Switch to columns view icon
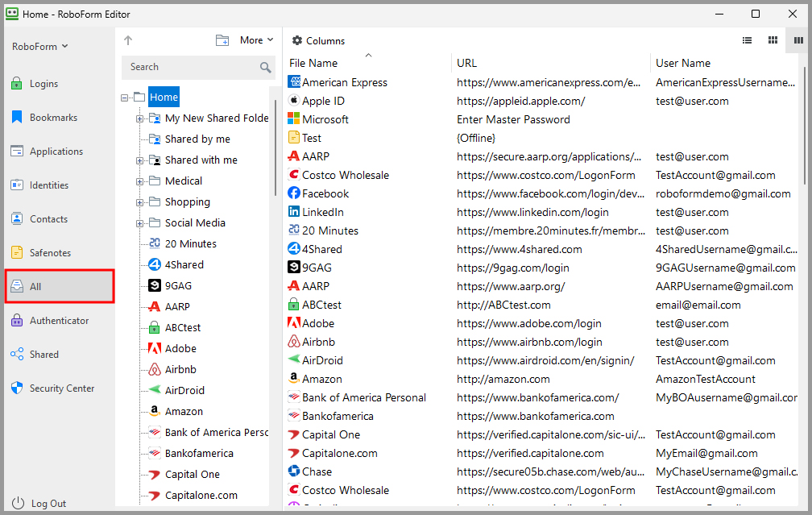 (x=798, y=40)
